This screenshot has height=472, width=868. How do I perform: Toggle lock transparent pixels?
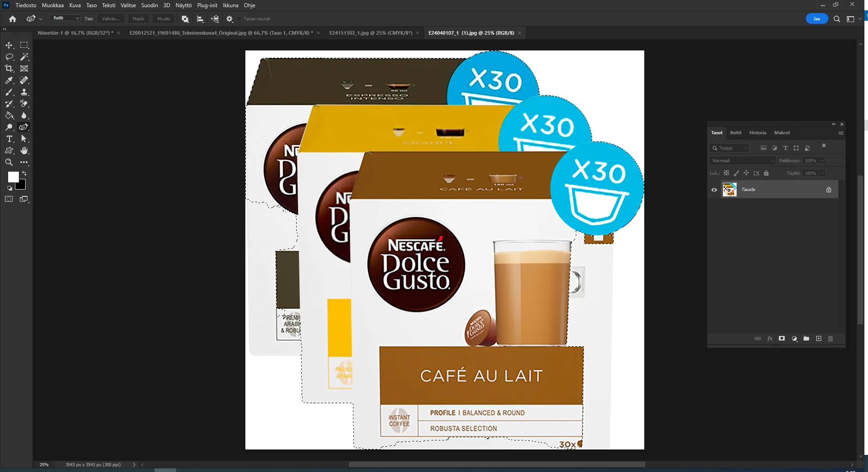(x=726, y=173)
